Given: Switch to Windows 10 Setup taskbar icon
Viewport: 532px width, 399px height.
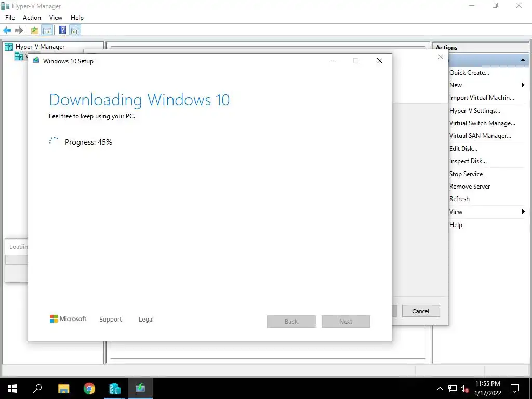Looking at the screenshot, I should tap(140, 389).
